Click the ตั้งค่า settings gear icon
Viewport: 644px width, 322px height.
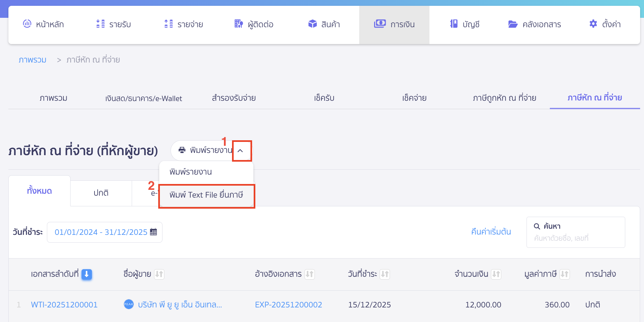point(593,24)
